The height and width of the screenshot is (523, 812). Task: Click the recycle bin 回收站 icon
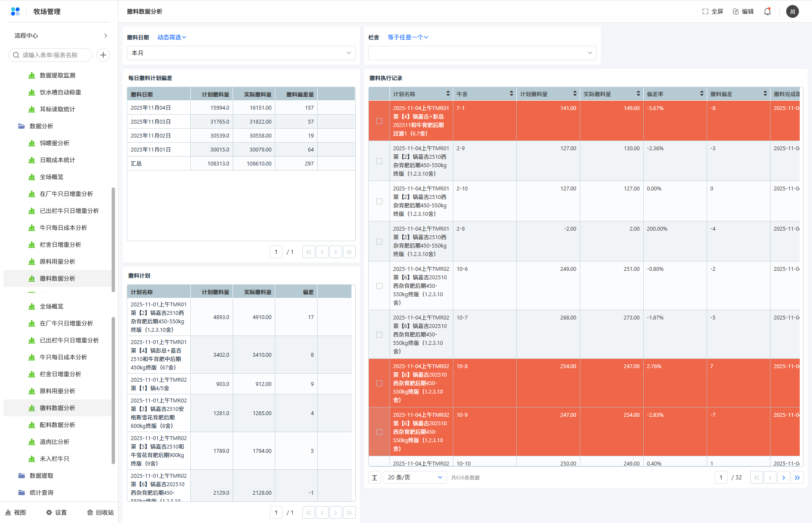pyautogui.click(x=90, y=512)
